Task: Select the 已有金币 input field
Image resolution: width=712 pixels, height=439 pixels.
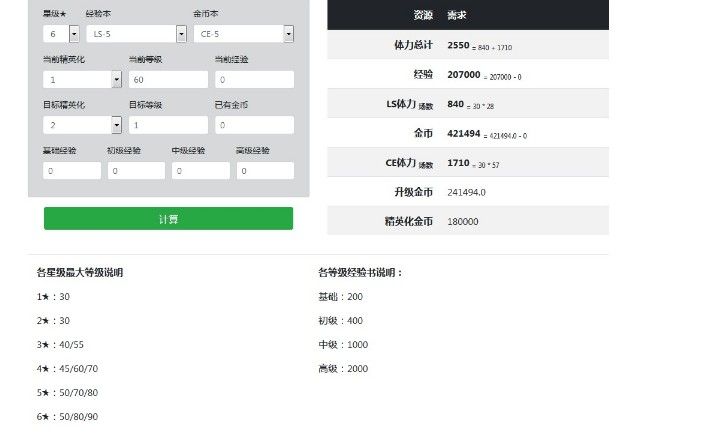Action: pos(253,125)
